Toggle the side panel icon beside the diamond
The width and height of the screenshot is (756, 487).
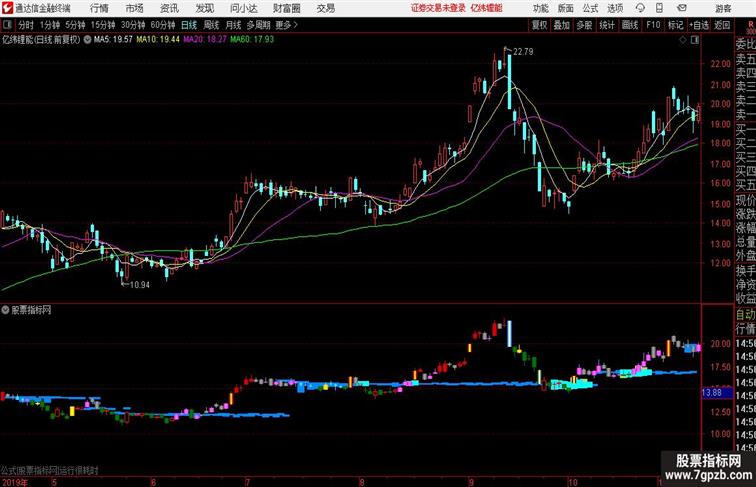click(695, 40)
